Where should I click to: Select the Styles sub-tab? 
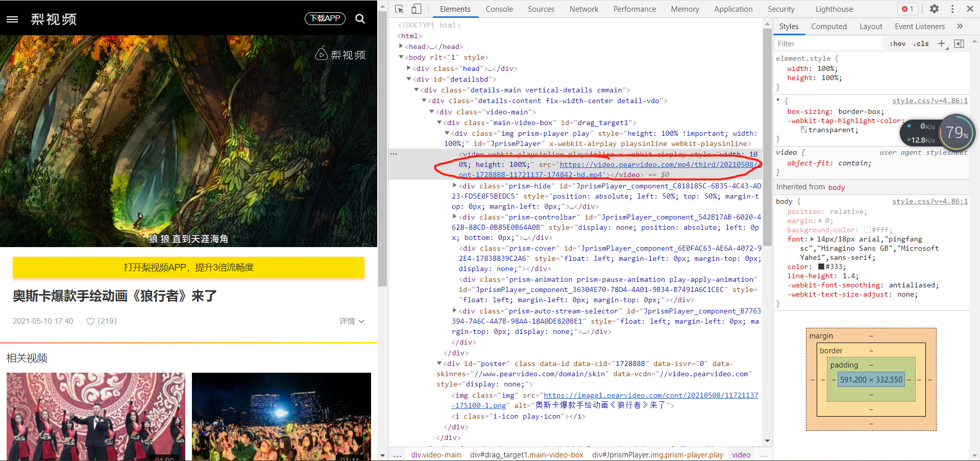pyautogui.click(x=789, y=27)
